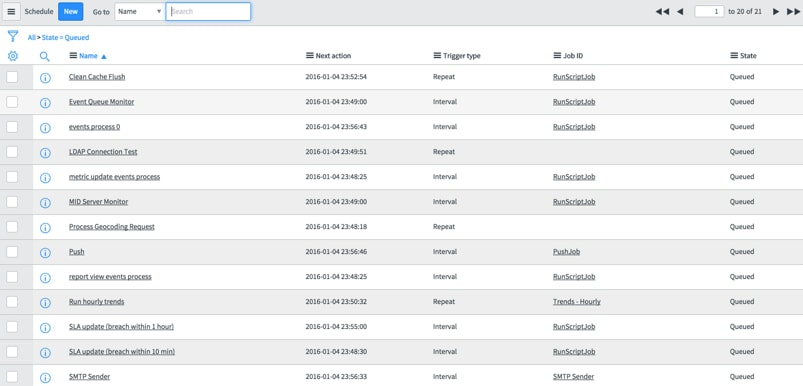Screen dimensions: 803x386
Task: Preview SLA update 1 hour info icon
Action: point(45,328)
